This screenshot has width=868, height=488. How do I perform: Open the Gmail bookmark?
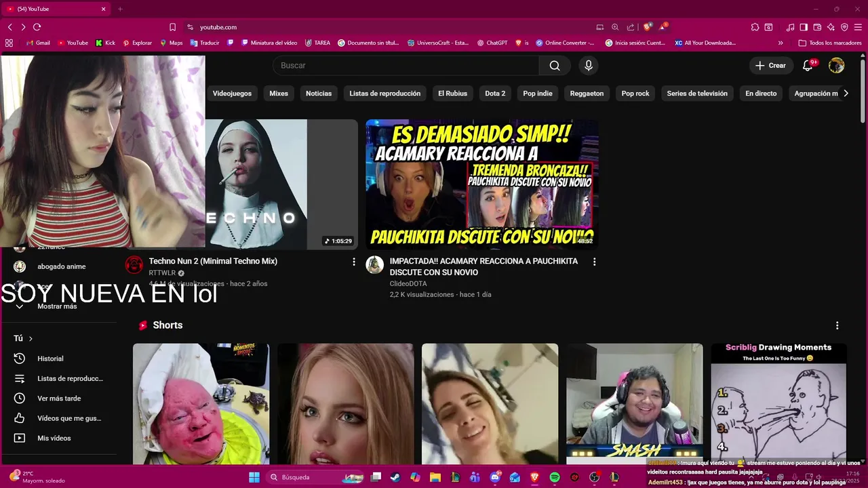(38, 43)
